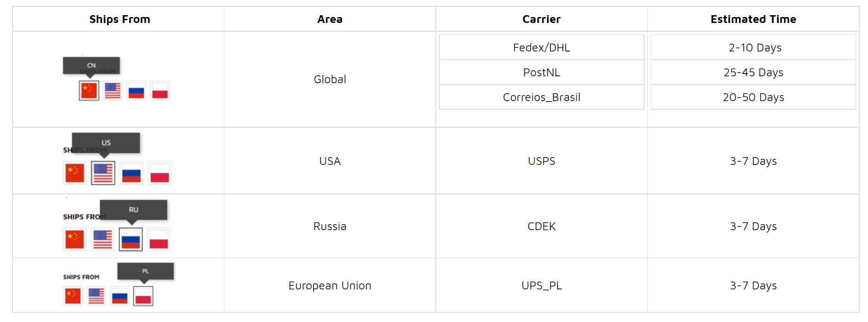
Task: Click the China flag in the European Union row
Action: [73, 296]
